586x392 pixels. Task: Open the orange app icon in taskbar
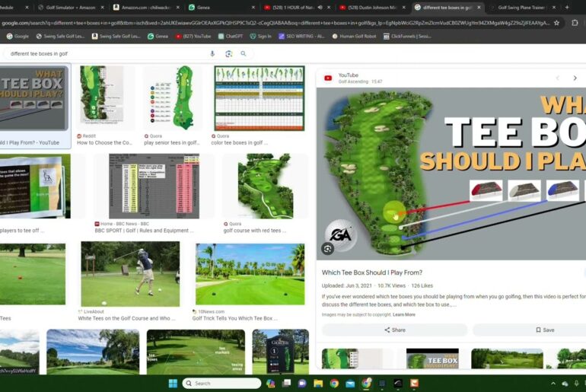(414, 383)
